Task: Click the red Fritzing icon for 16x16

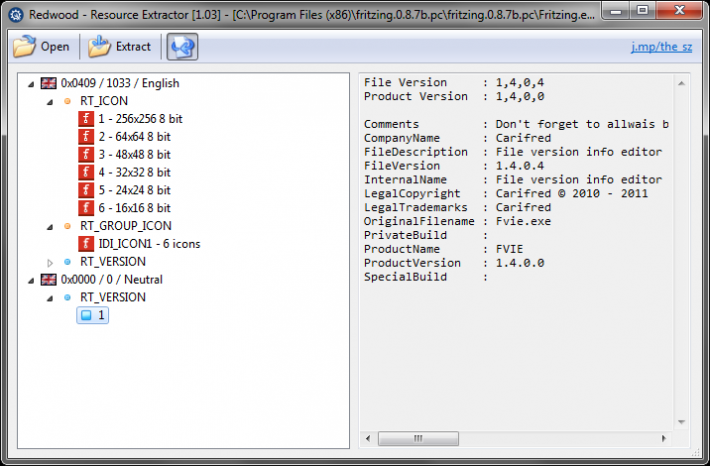Action: (86, 208)
